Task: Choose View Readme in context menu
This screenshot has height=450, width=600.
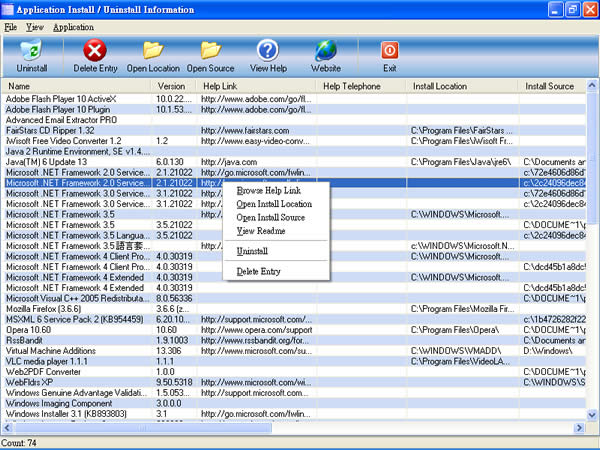Action: [261, 231]
